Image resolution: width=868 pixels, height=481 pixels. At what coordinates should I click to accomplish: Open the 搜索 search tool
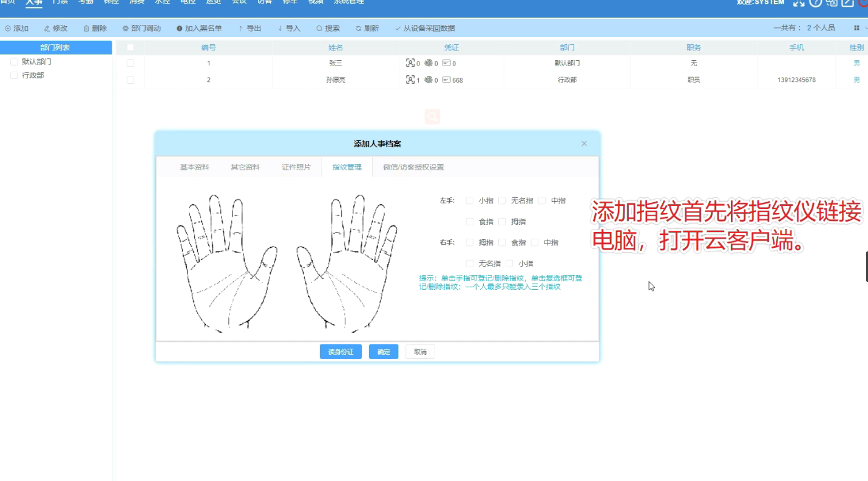tap(328, 29)
